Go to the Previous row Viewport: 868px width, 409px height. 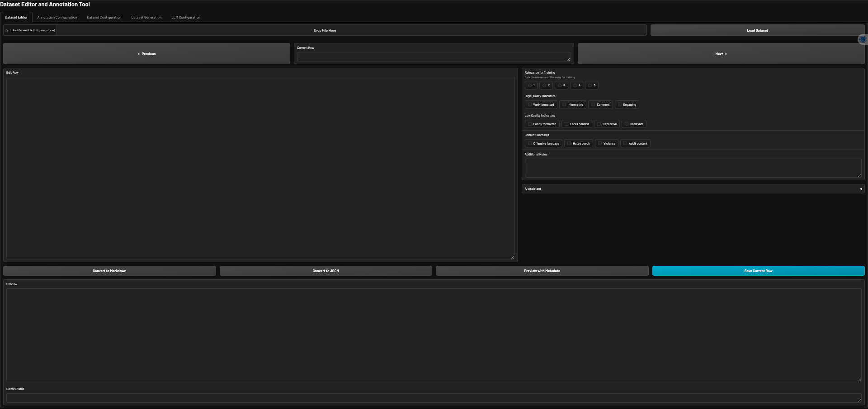(x=146, y=54)
